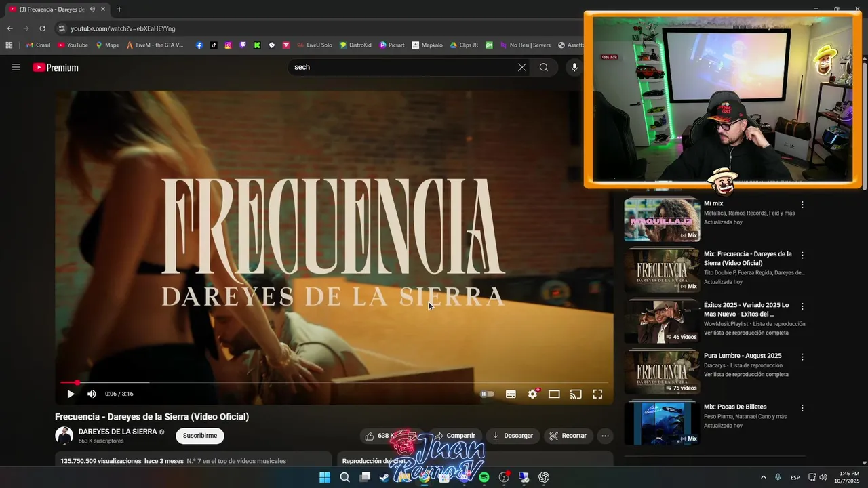Open the Instagram bookmark icon
This screenshot has height=488, width=868.
(229, 45)
